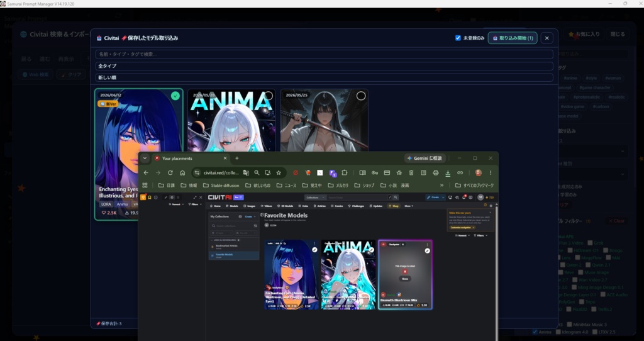Bookmark this page with the star icon
Screen dimensions: 644x341
point(279,173)
